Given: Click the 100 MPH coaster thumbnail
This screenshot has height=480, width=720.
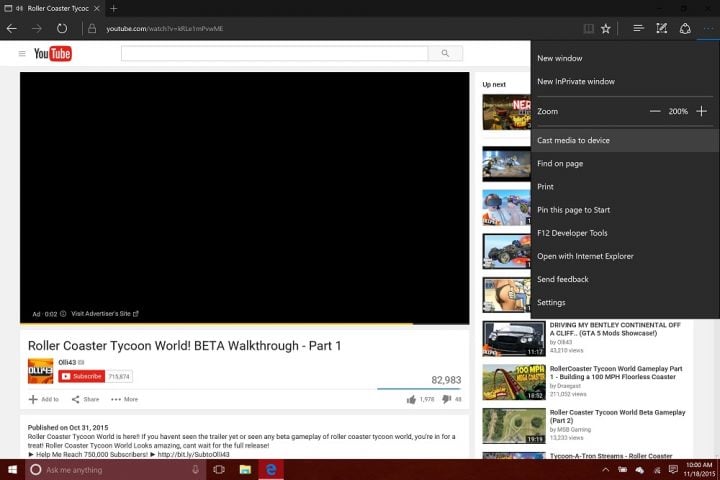Looking at the screenshot, I should pyautogui.click(x=514, y=382).
